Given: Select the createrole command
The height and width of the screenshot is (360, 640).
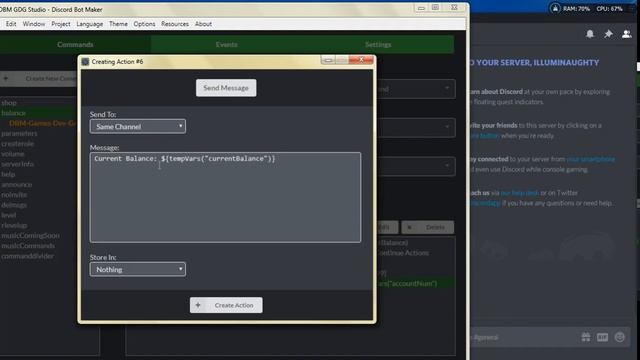Looking at the screenshot, I should [18, 144].
